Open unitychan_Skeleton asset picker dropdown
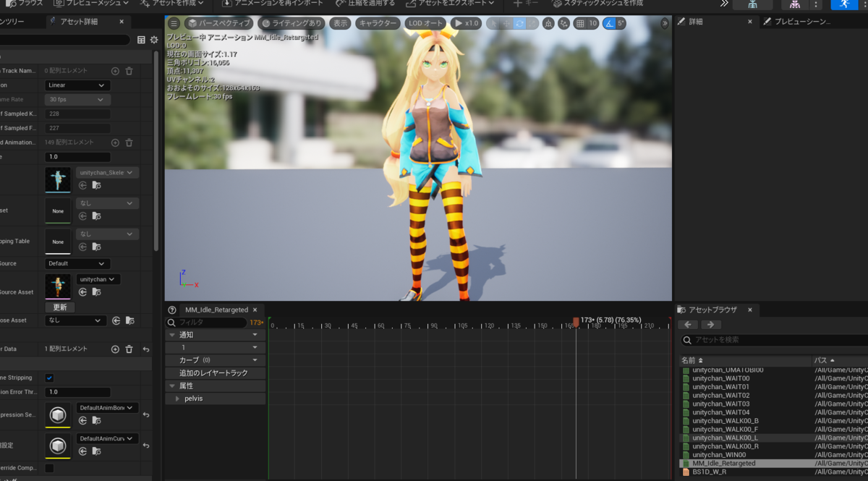This screenshot has width=868, height=481. 107,173
